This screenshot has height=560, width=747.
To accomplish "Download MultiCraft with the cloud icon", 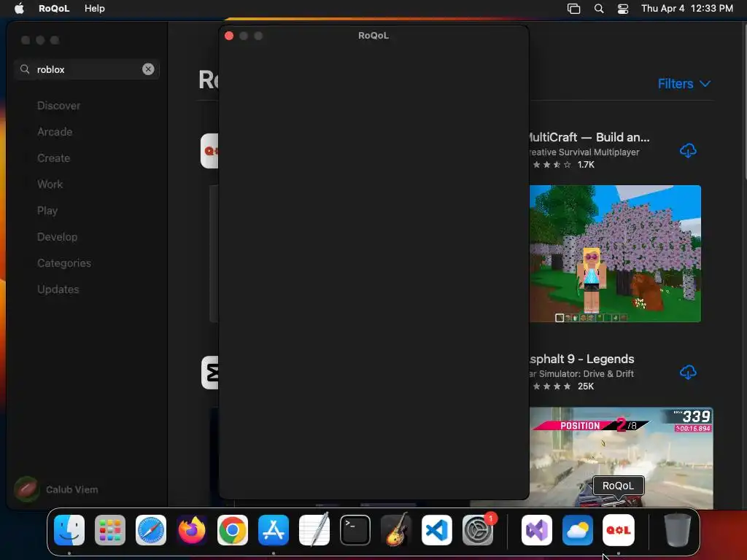I will tap(687, 150).
